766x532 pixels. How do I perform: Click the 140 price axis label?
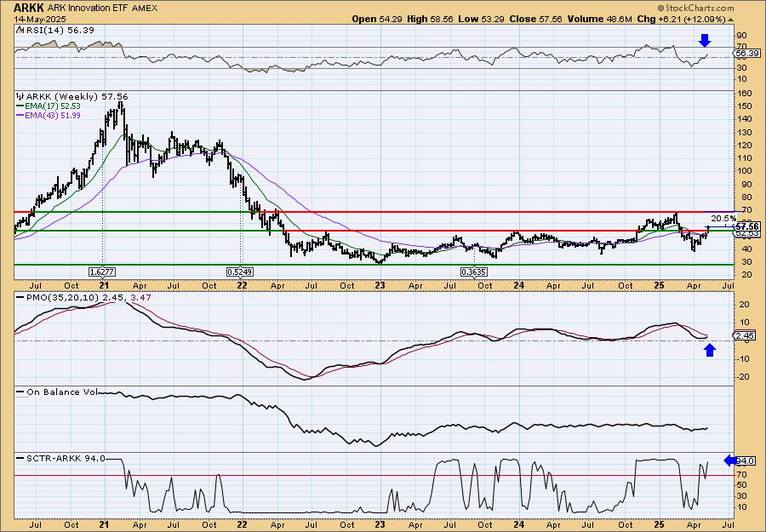pyautogui.click(x=745, y=119)
